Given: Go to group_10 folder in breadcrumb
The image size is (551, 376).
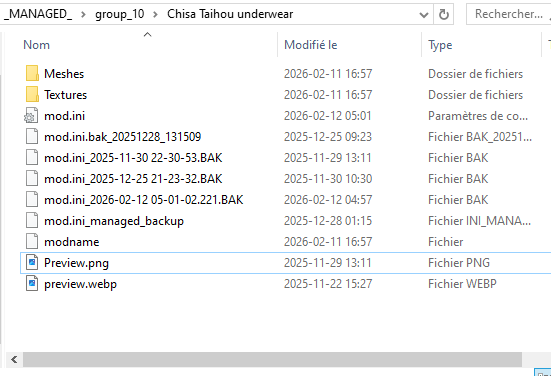Looking at the screenshot, I should pyautogui.click(x=119, y=14).
